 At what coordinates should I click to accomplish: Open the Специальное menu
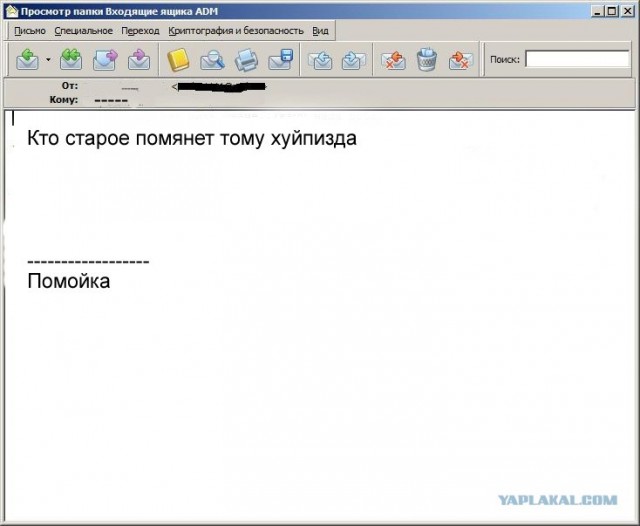83,31
